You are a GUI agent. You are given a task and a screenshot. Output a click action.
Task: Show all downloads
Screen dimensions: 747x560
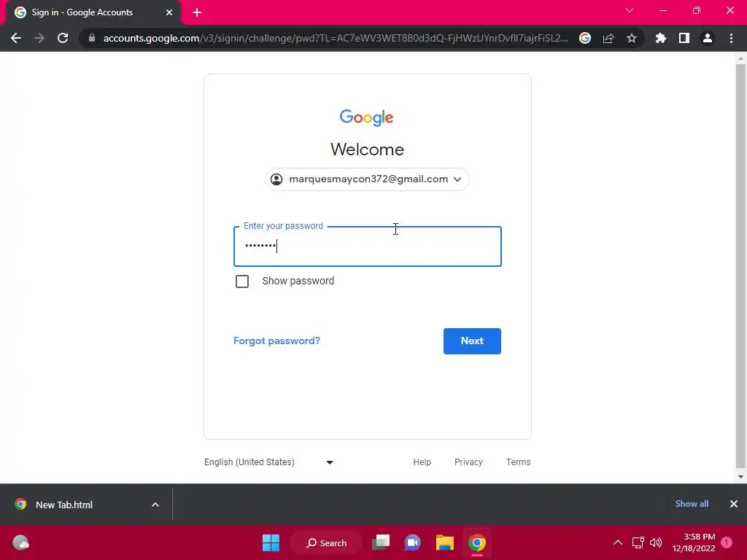(x=692, y=504)
